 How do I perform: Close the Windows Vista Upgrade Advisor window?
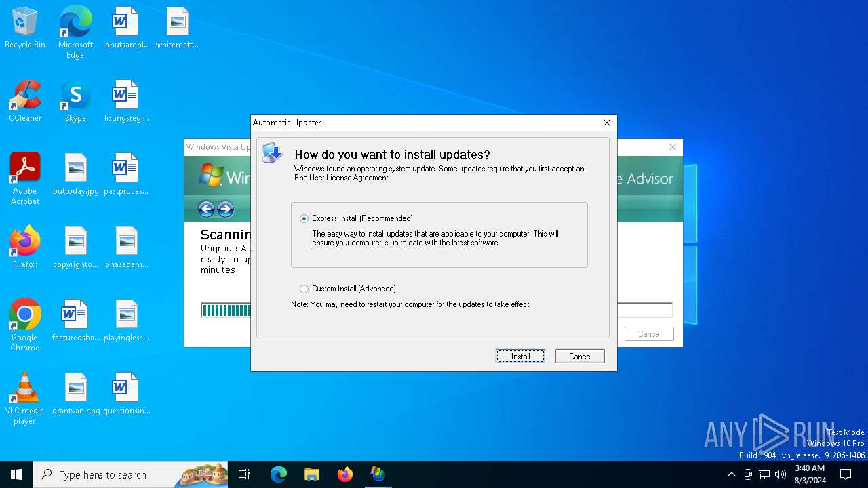click(x=673, y=147)
